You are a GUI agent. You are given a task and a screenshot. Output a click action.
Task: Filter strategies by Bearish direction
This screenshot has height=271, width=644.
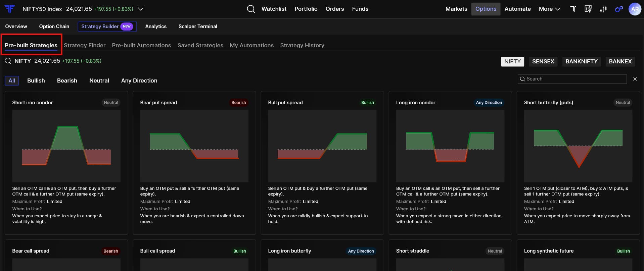pos(67,80)
